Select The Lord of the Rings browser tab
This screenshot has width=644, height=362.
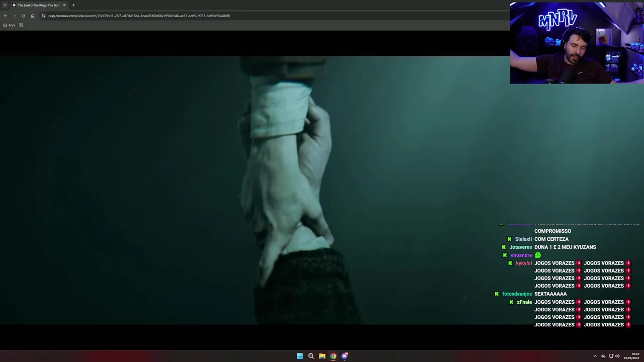click(39, 5)
